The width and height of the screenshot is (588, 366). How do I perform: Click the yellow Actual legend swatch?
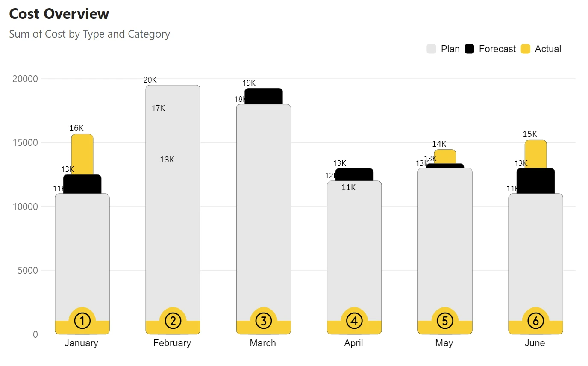[x=526, y=49]
